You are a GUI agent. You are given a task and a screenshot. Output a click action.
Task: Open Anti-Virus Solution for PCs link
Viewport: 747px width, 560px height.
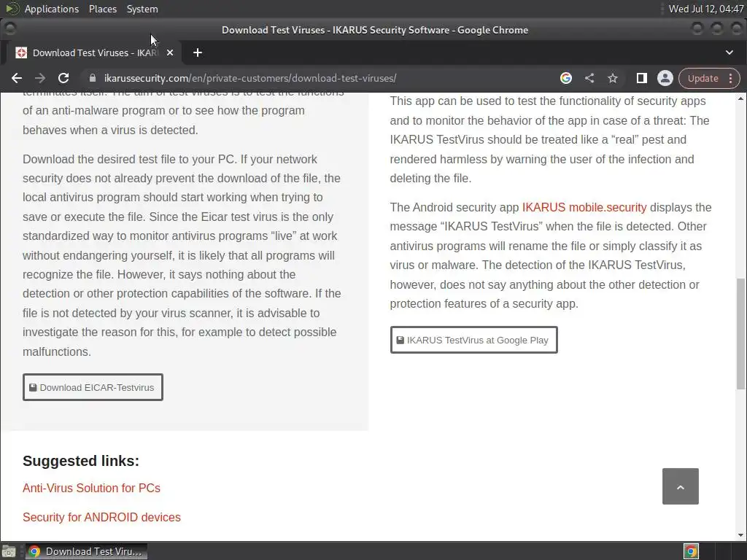(x=91, y=488)
